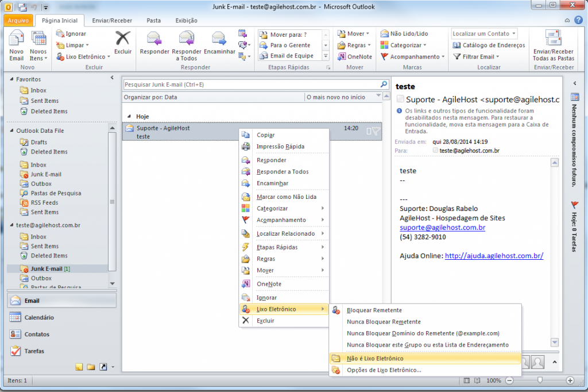Switch to the normal view status bar button

(x=466, y=381)
